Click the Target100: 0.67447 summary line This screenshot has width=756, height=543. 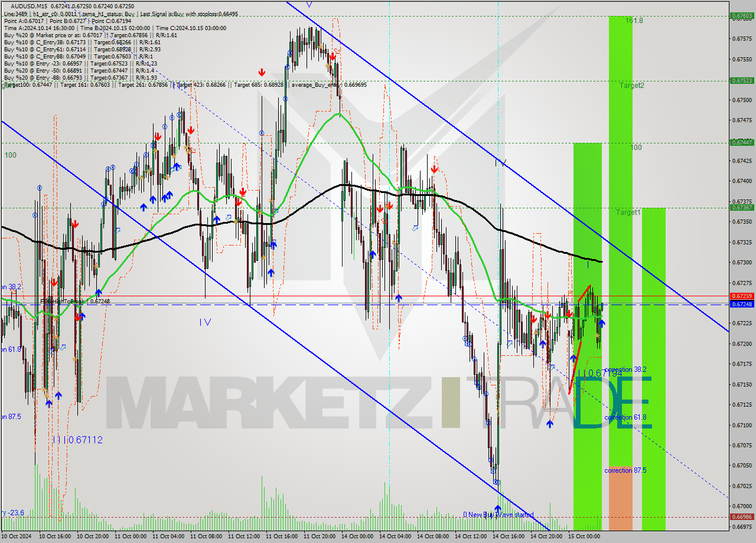[185, 85]
